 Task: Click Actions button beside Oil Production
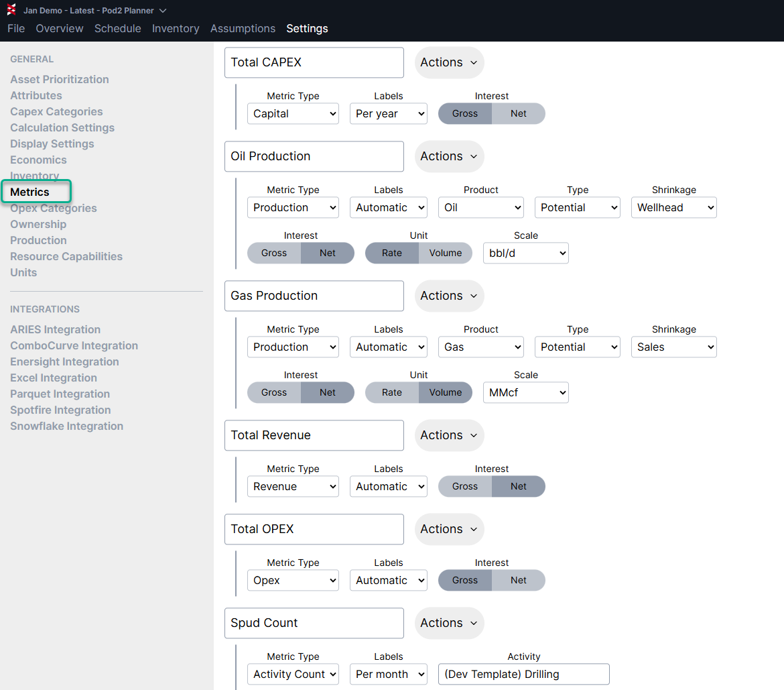click(x=448, y=156)
